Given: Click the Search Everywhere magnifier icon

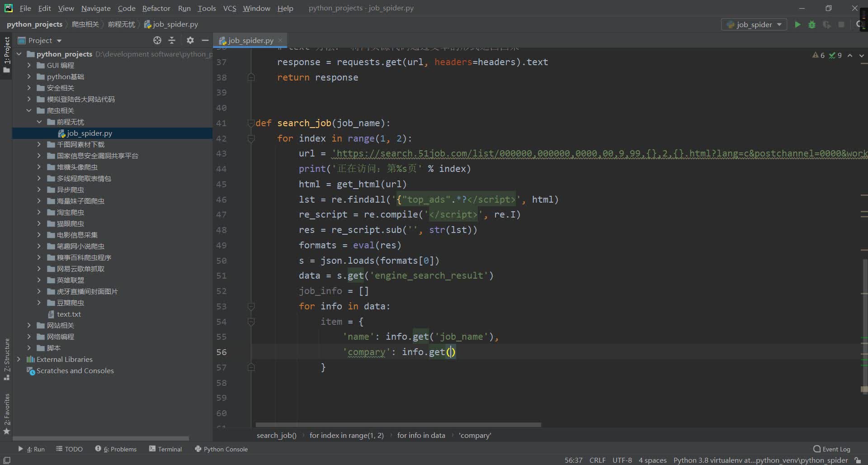Looking at the screenshot, I should [x=859, y=24].
